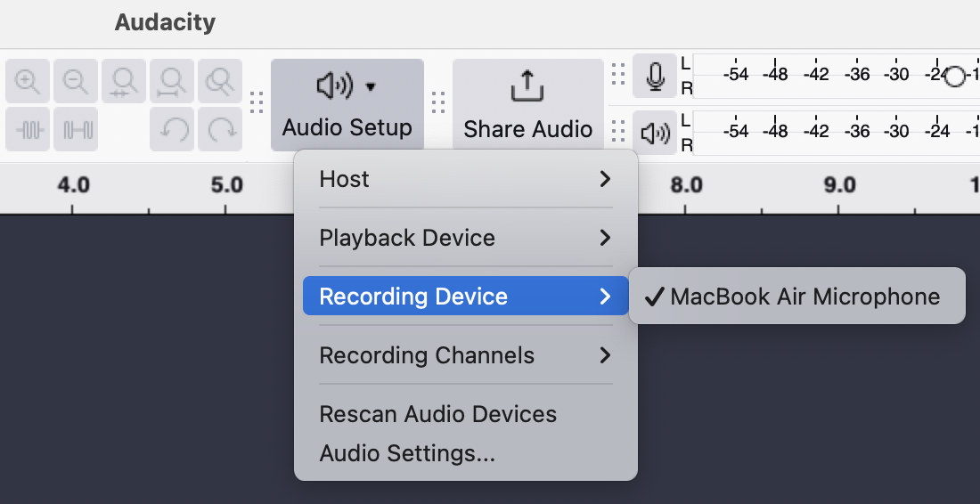Expand the Playback Device submenu
The height and width of the screenshot is (504, 980).
pos(466,238)
